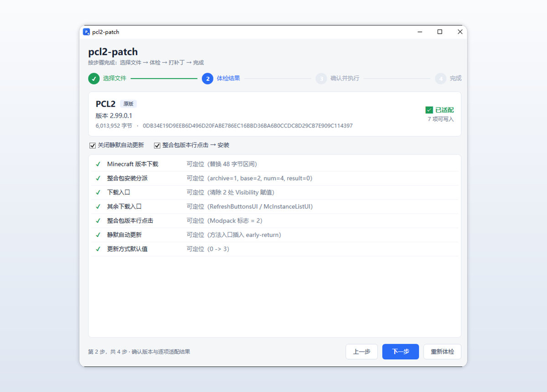Click the green 已适配 check badge icon
547x392 pixels.
coord(429,110)
